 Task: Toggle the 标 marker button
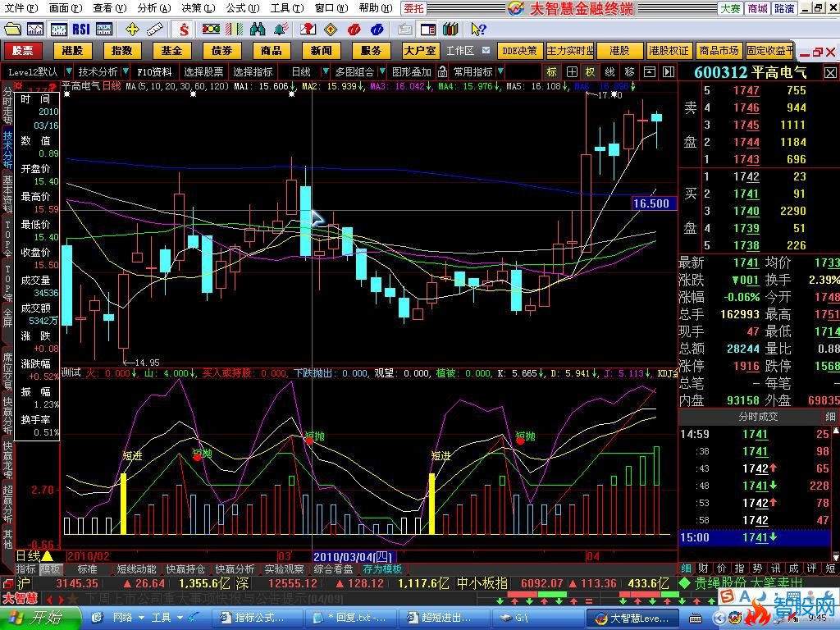tap(552, 72)
